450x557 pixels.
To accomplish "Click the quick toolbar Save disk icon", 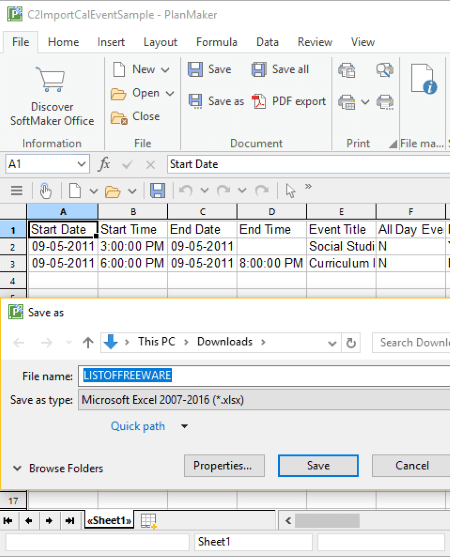I will click(157, 191).
